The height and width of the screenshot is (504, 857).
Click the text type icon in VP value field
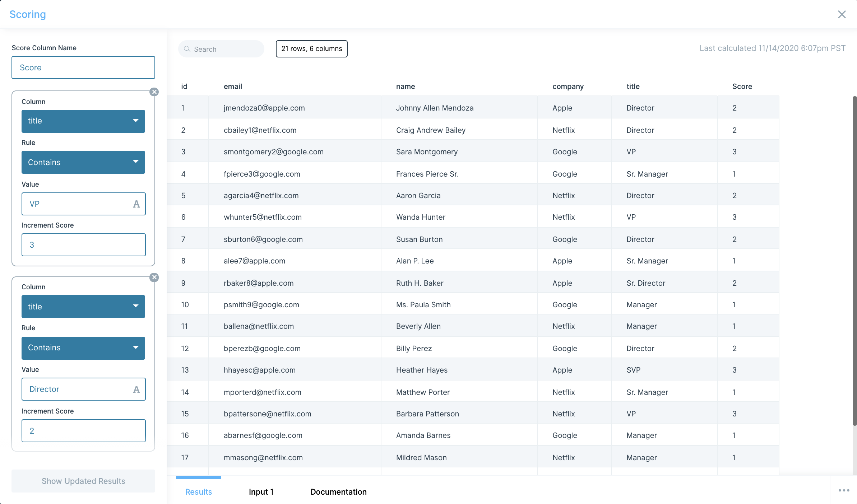click(136, 204)
